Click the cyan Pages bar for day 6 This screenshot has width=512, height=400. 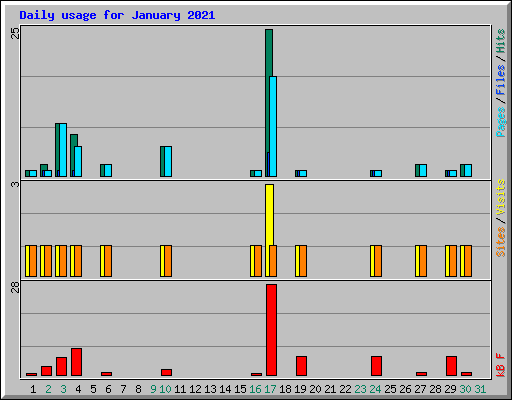108,170
